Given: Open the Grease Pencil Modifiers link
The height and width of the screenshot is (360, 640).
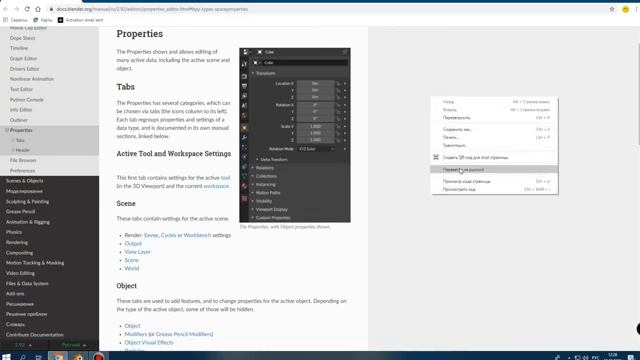Looking at the screenshot, I should [184, 334].
